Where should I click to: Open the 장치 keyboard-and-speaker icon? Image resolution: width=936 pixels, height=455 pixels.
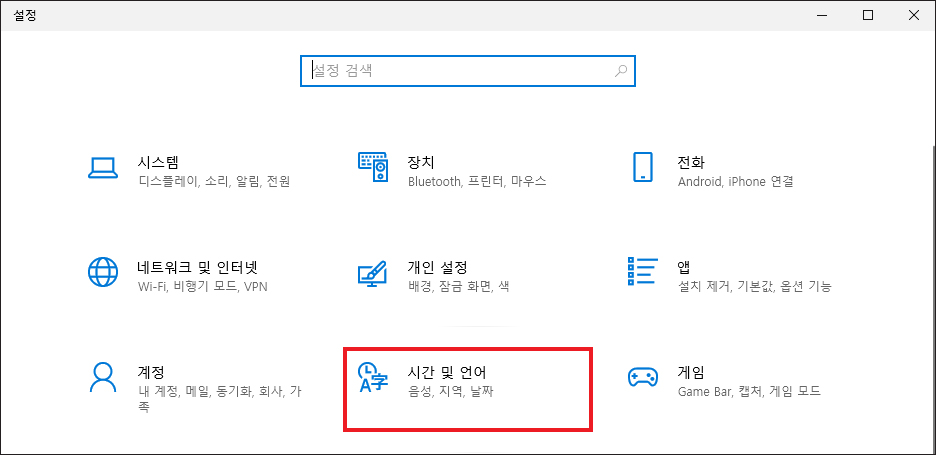pyautogui.click(x=373, y=167)
